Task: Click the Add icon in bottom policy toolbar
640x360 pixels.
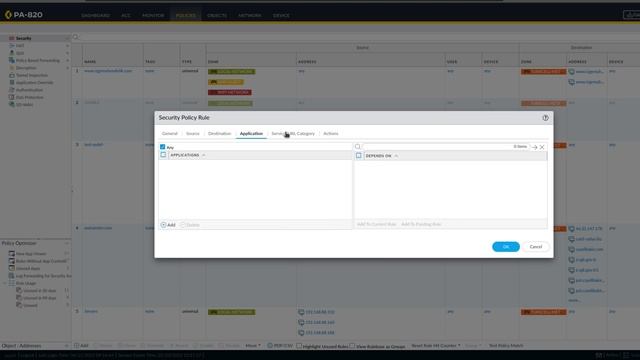Action: point(77,346)
